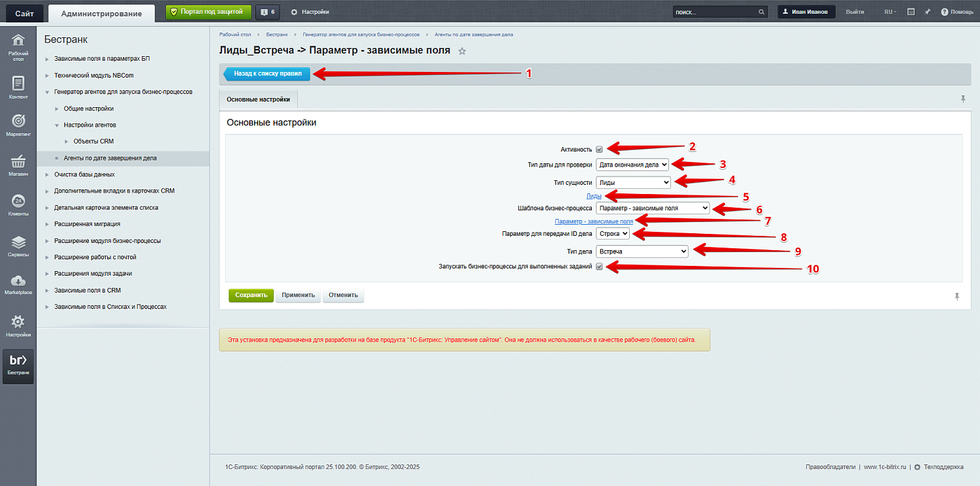Click the Сохранить button
980x486 pixels.
[x=251, y=295]
